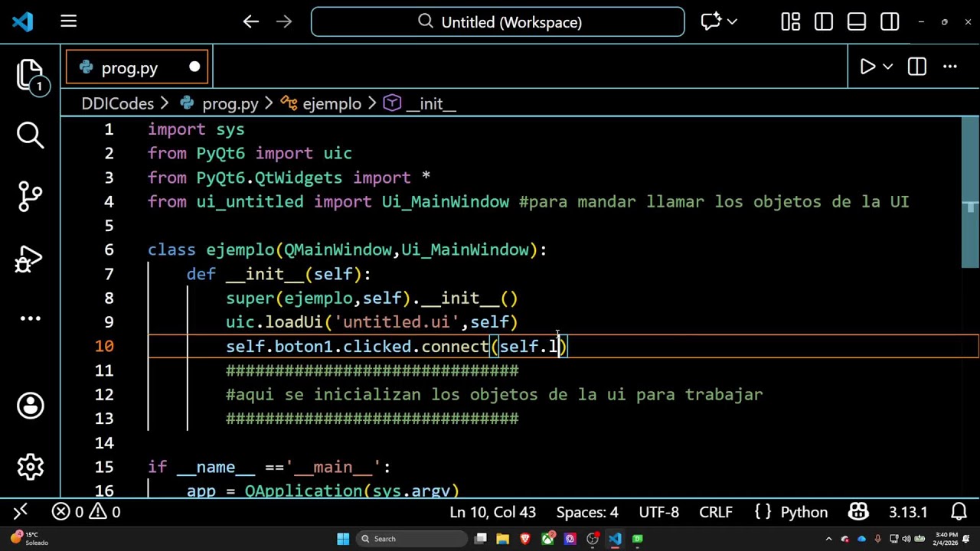This screenshot has width=980, height=551.
Task: Click on 'import sys' code line
Action: (x=196, y=129)
